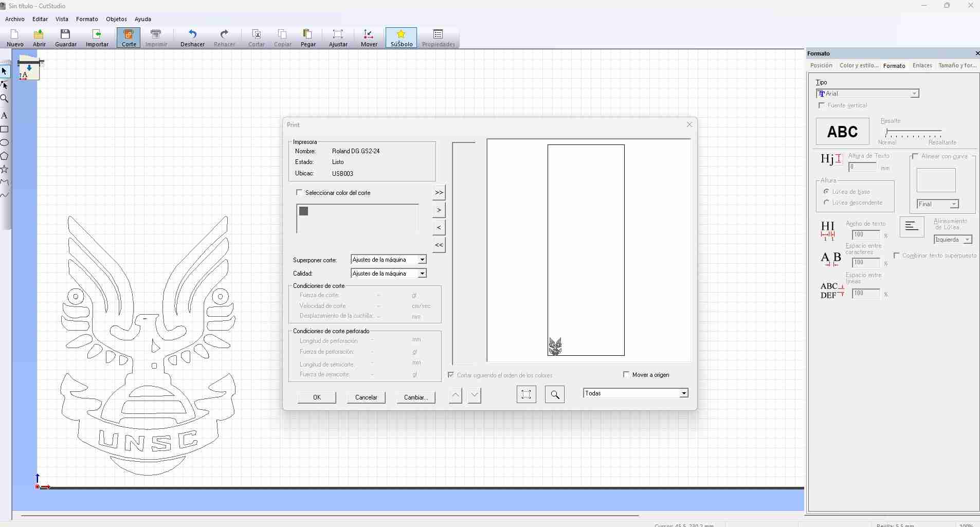This screenshot has width=980, height=527.
Task: Click the Cambiar... button
Action: click(x=416, y=397)
